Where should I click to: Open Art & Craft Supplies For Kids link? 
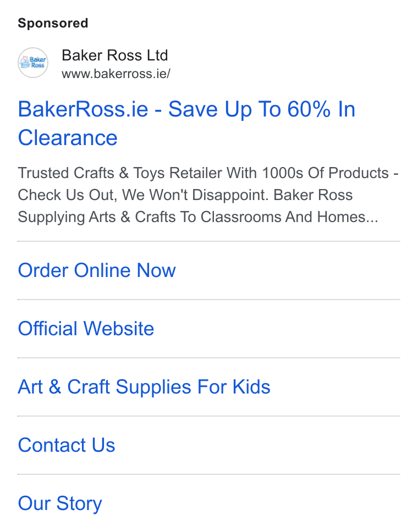(144, 387)
